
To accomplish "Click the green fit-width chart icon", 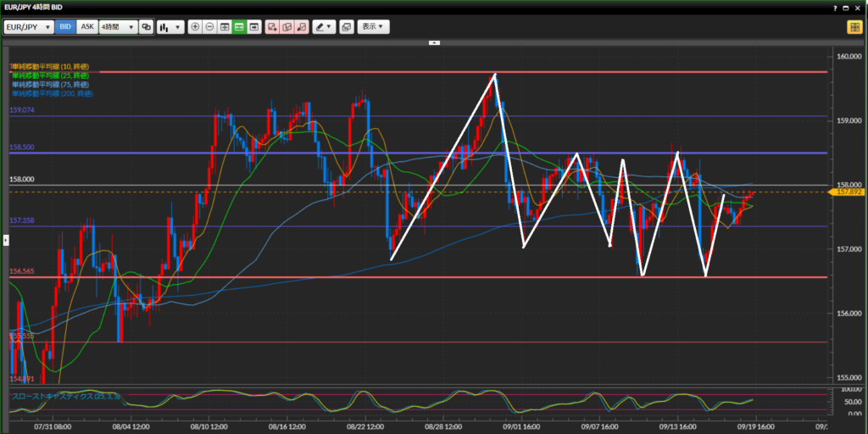I will tap(240, 27).
